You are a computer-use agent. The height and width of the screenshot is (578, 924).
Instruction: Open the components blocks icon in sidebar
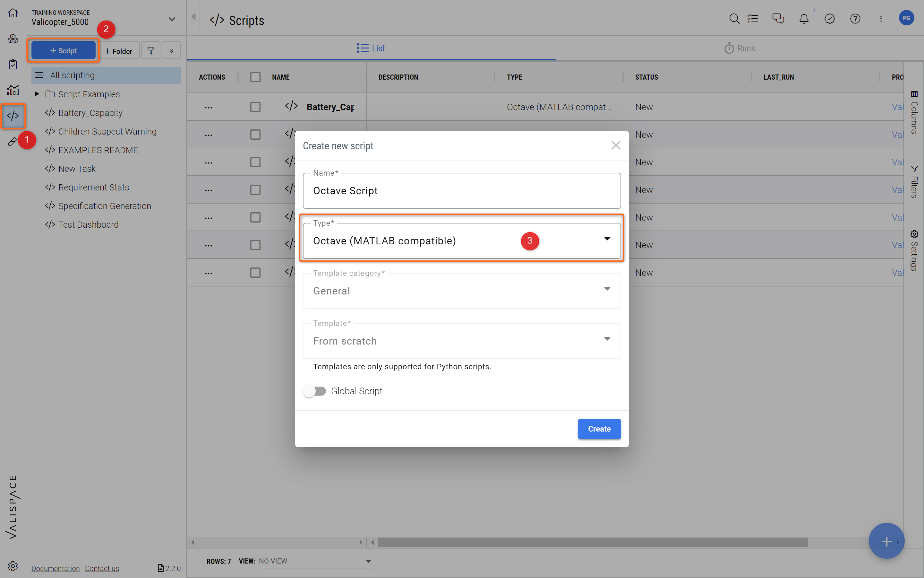pos(13,39)
